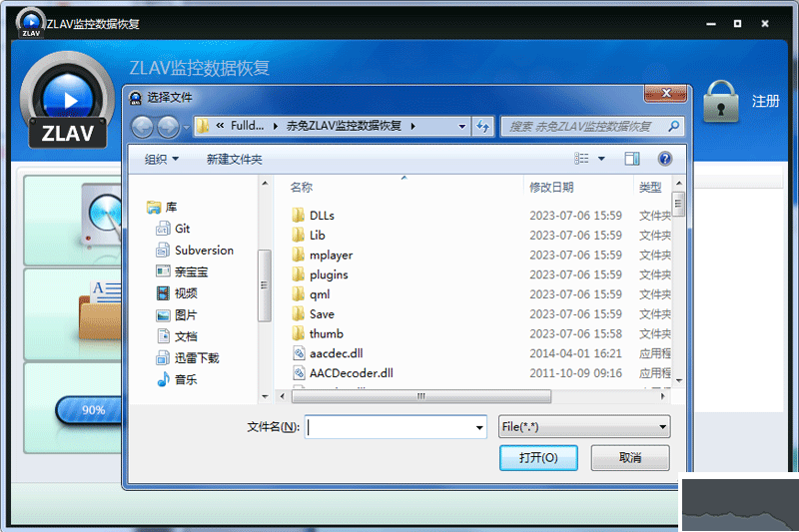Select 库 in the navigation tree
This screenshot has height=532, width=799.
click(162, 208)
